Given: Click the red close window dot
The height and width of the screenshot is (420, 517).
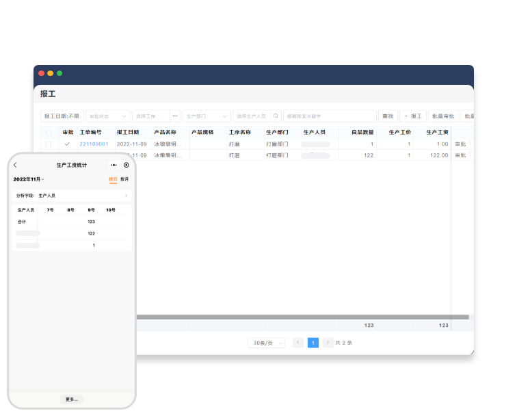Looking at the screenshot, I should [x=42, y=73].
